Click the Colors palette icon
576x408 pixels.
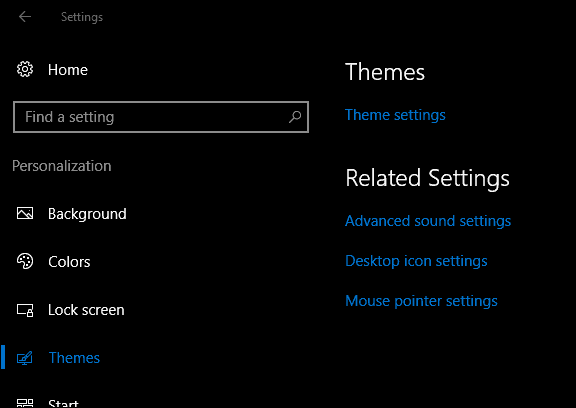pos(25,261)
